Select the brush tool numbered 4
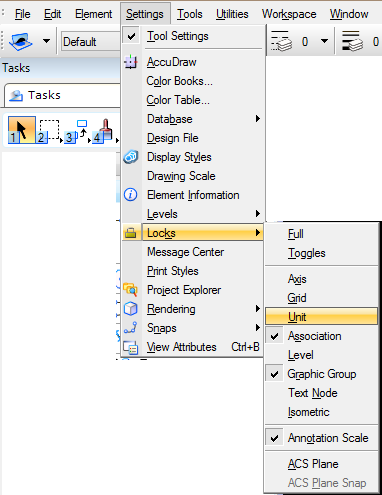 [x=105, y=131]
